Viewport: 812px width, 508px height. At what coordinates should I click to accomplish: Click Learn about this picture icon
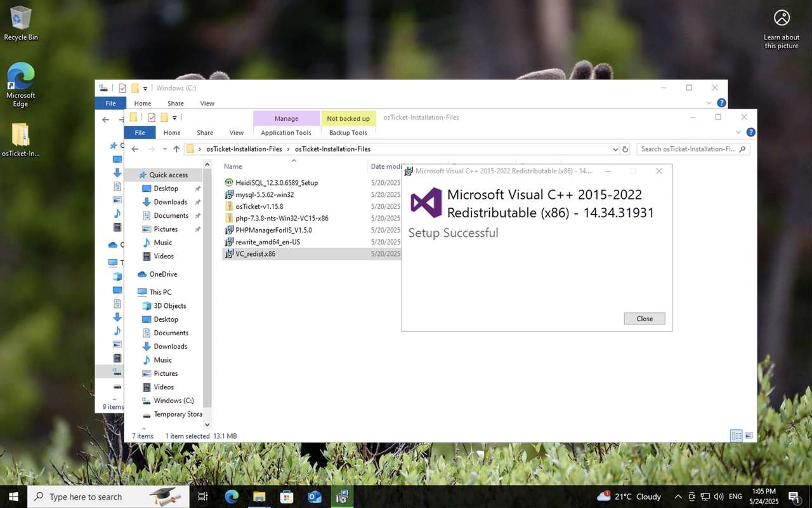click(x=782, y=29)
